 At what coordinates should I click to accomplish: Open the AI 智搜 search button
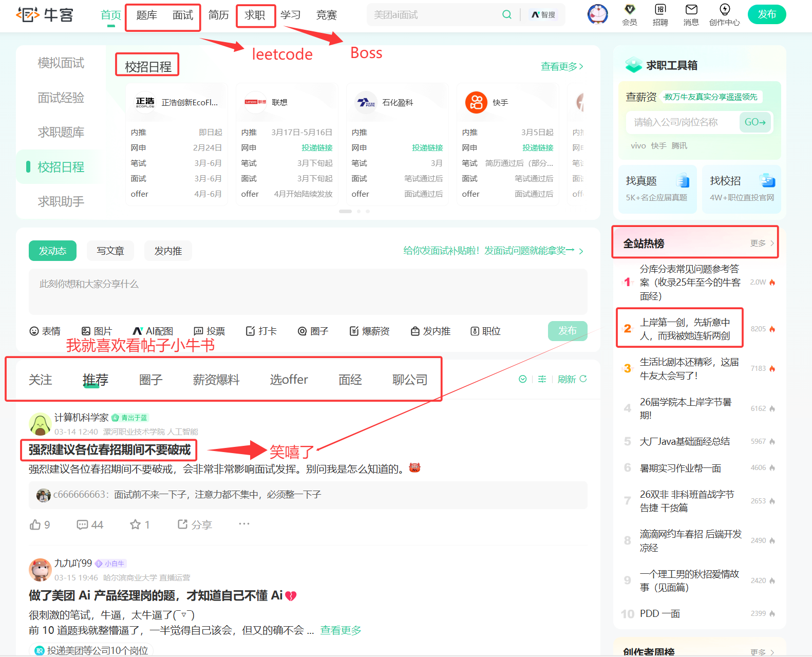tap(543, 14)
